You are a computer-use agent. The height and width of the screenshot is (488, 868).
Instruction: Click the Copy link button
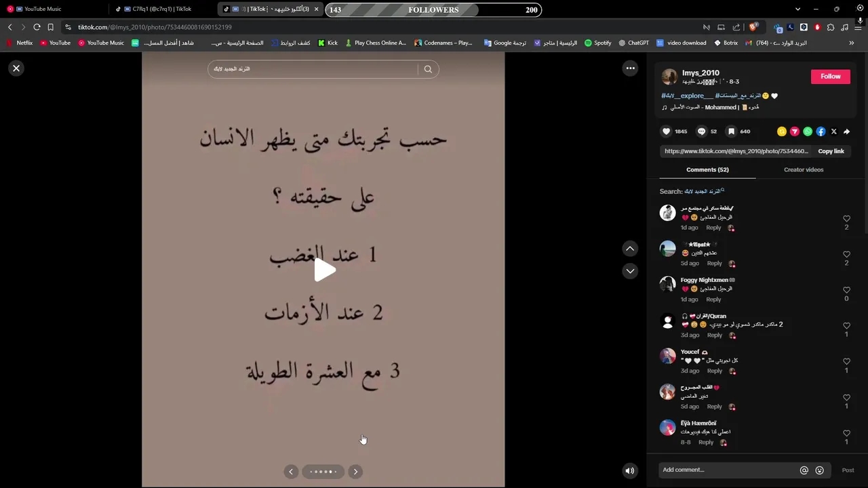[x=831, y=151]
